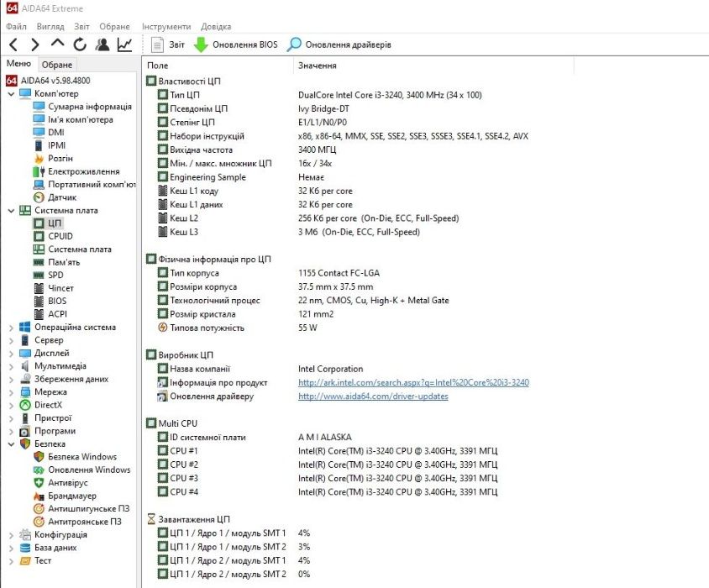The height and width of the screenshot is (588, 709).
Task: Select the IPMI tree item
Action: pyautogui.click(x=50, y=145)
